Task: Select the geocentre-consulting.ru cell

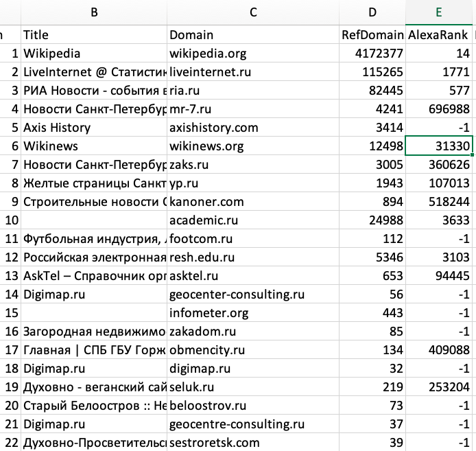Action: coord(253,424)
